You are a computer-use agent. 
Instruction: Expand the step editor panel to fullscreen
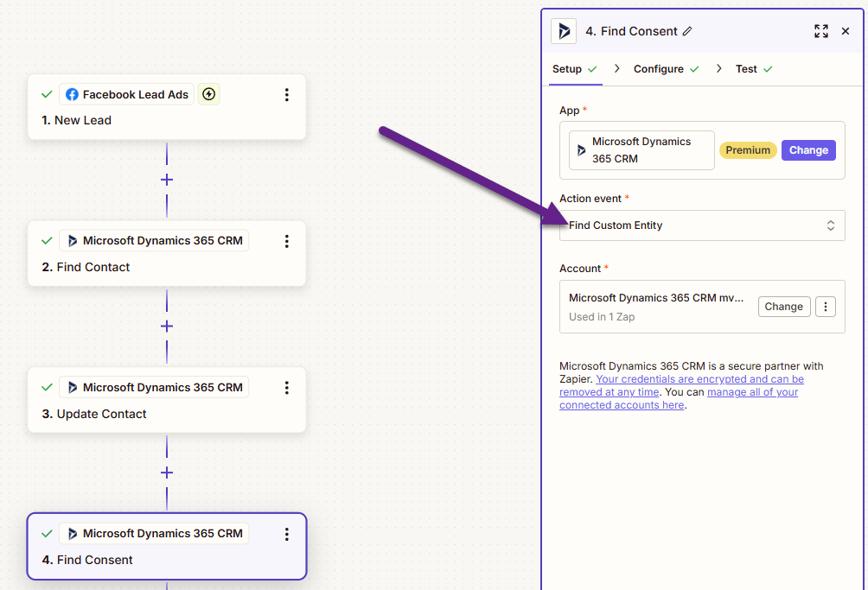pyautogui.click(x=820, y=31)
